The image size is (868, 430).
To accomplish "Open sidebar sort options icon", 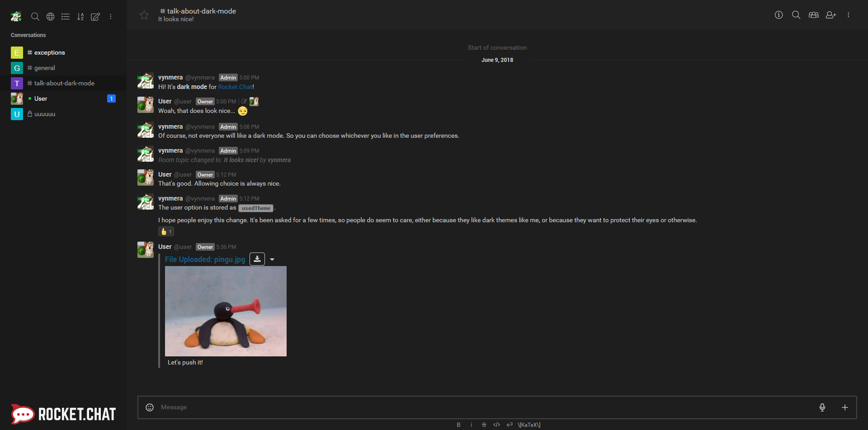I will tap(80, 17).
